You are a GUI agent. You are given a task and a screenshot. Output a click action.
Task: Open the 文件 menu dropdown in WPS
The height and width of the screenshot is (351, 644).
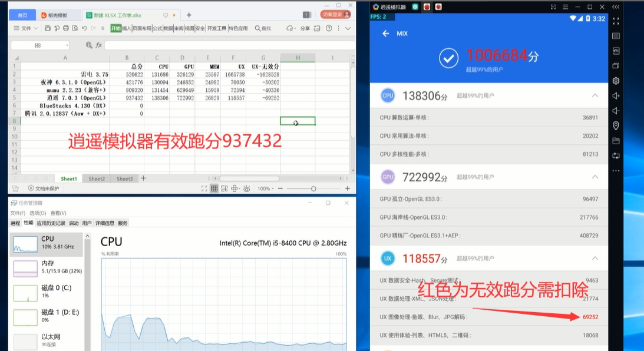pos(26,28)
